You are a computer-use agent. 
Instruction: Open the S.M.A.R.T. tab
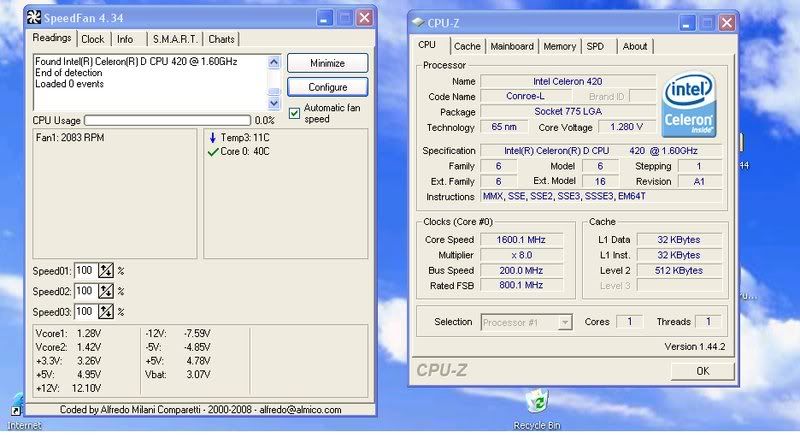pos(175,39)
